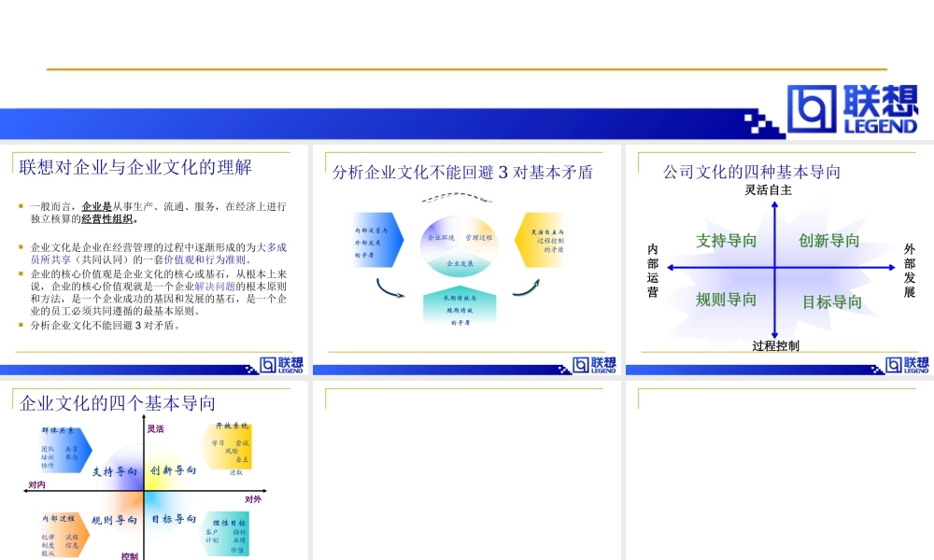Click the underlined text 经营性组织
Screen dimensions: 934x560
point(106,219)
